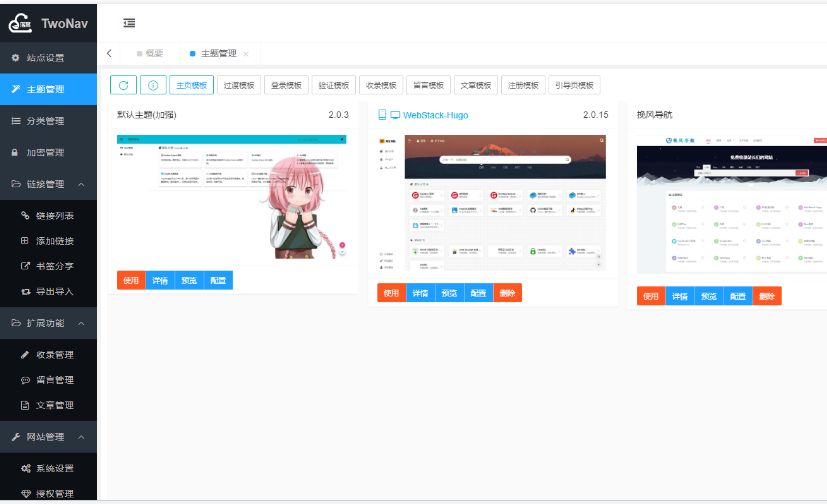Click 使用 on the 换风导航 card
The width and height of the screenshot is (827, 504).
[x=651, y=296]
